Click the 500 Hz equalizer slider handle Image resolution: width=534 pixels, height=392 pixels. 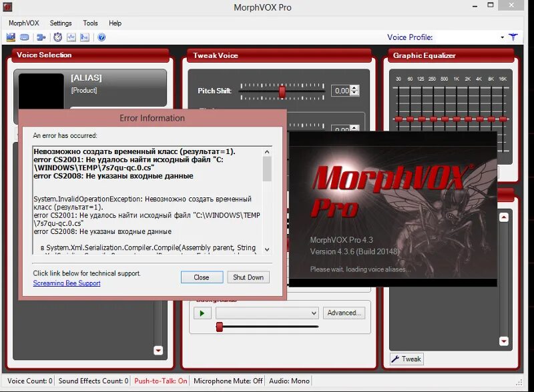[x=445, y=119]
